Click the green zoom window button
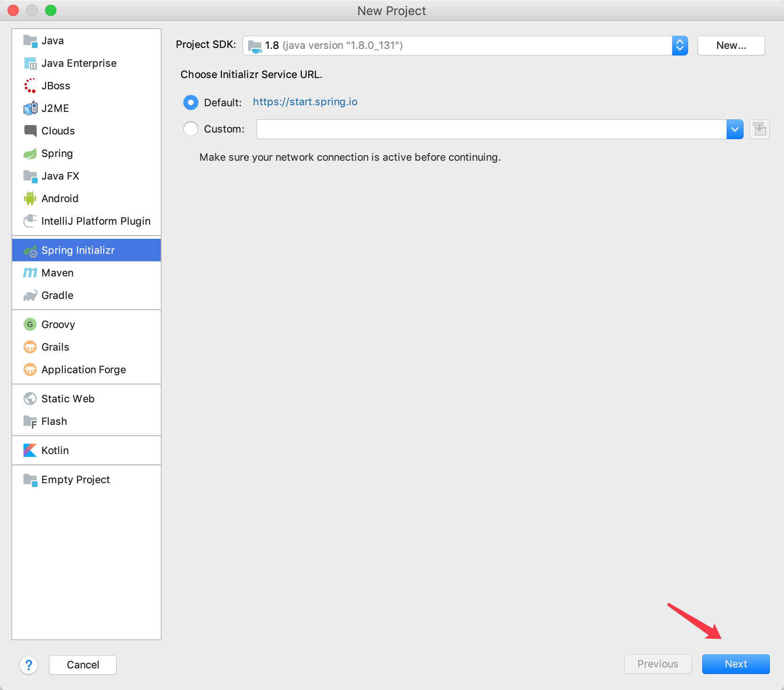784x690 pixels. [51, 10]
